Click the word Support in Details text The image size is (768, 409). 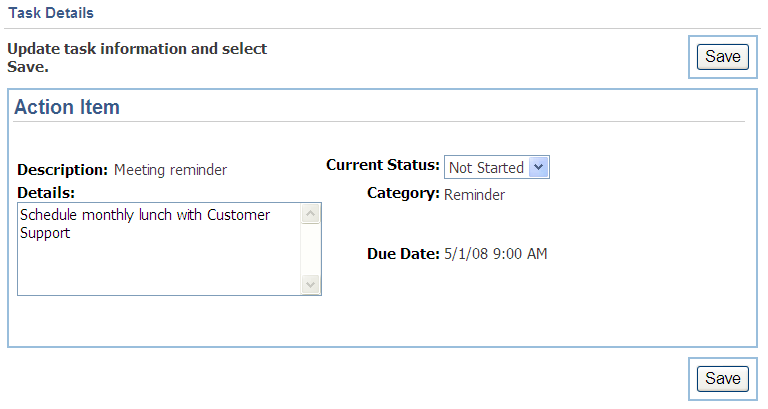click(45, 233)
